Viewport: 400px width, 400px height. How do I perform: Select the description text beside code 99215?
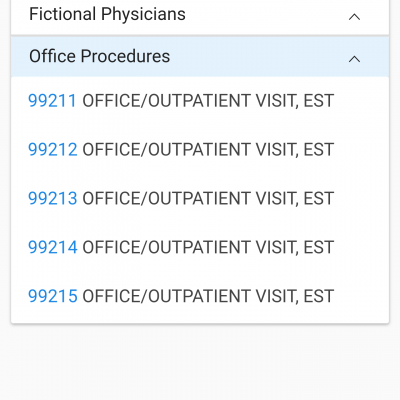click(x=208, y=296)
